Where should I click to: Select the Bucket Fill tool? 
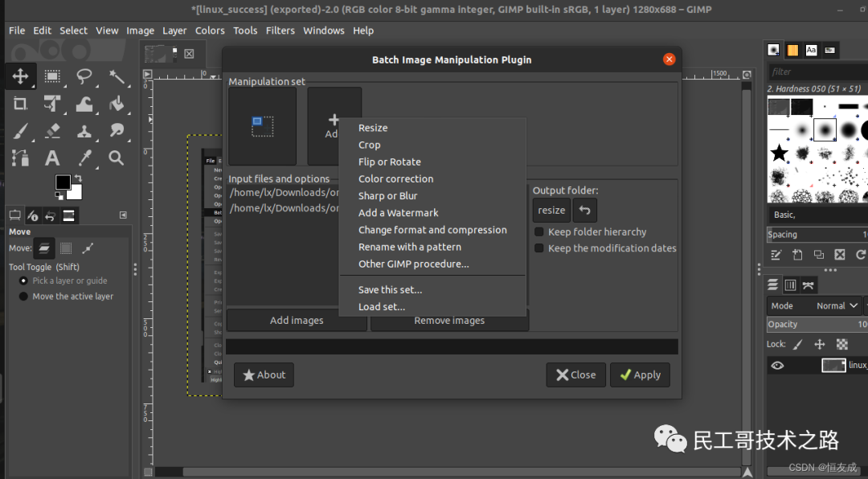click(117, 104)
